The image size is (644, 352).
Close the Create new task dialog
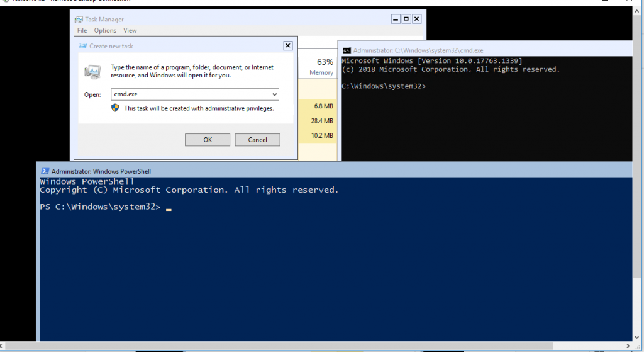point(288,45)
